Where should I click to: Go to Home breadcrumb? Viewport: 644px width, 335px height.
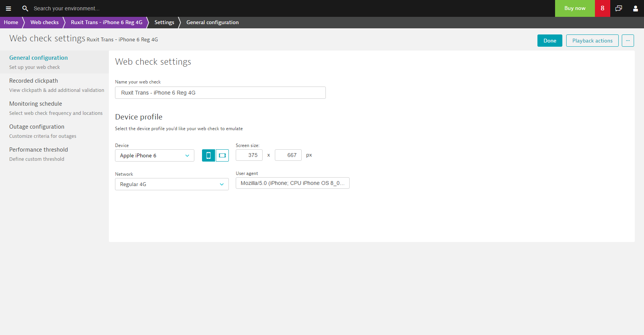tap(11, 22)
